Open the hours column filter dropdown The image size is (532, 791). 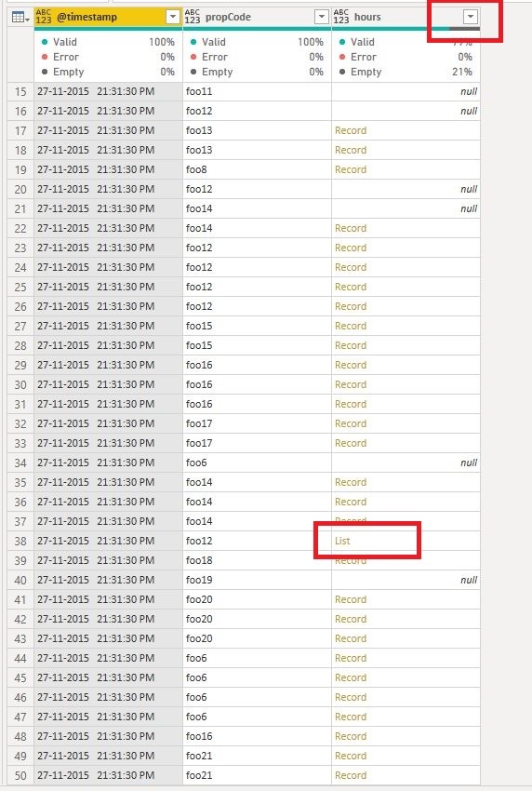click(x=471, y=17)
